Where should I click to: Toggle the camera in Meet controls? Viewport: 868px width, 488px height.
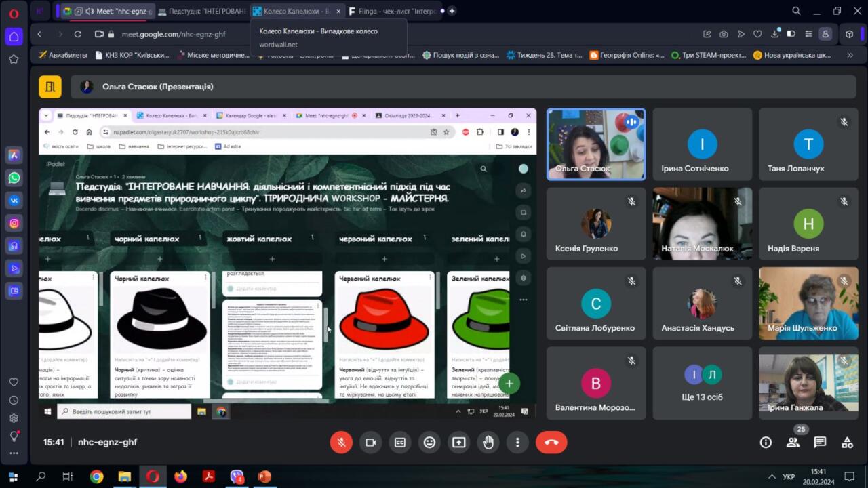tap(371, 443)
